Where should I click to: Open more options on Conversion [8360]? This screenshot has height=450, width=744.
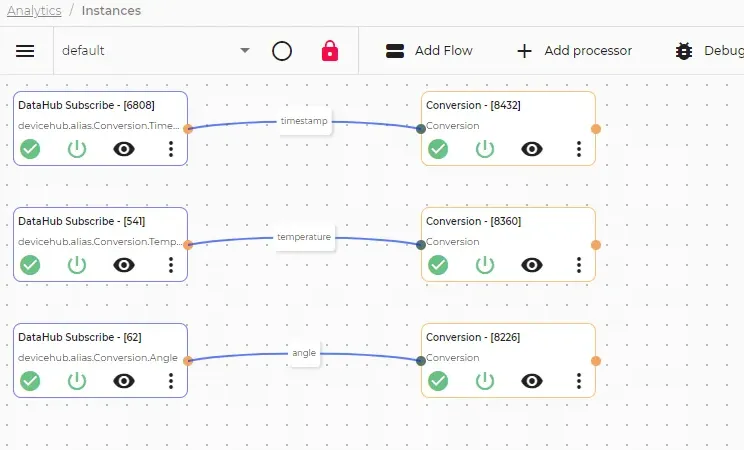click(579, 265)
